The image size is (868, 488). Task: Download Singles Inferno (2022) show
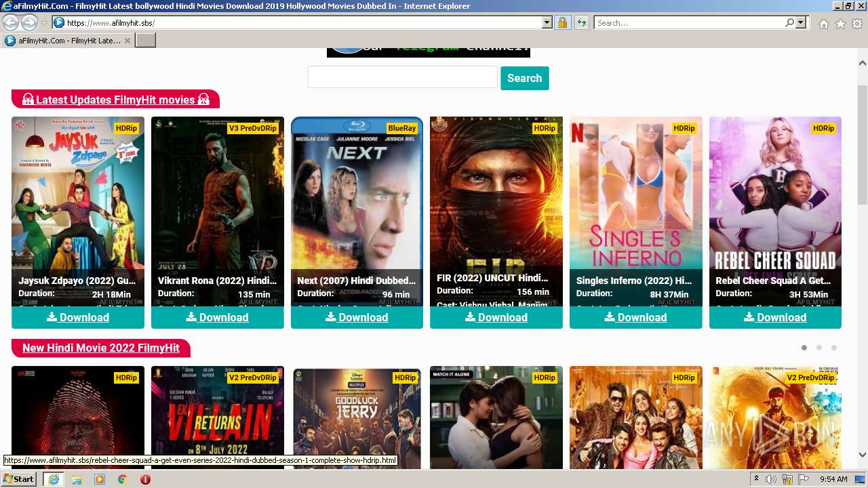coord(636,317)
